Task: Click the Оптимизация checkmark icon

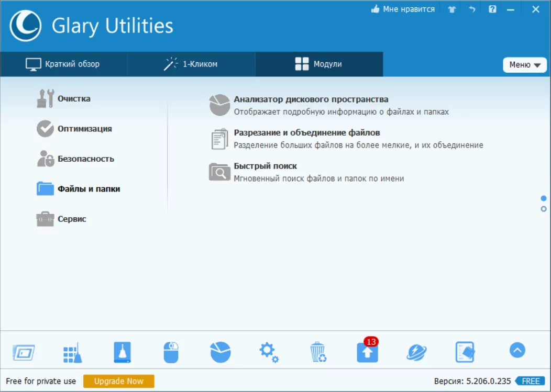Action: 46,129
